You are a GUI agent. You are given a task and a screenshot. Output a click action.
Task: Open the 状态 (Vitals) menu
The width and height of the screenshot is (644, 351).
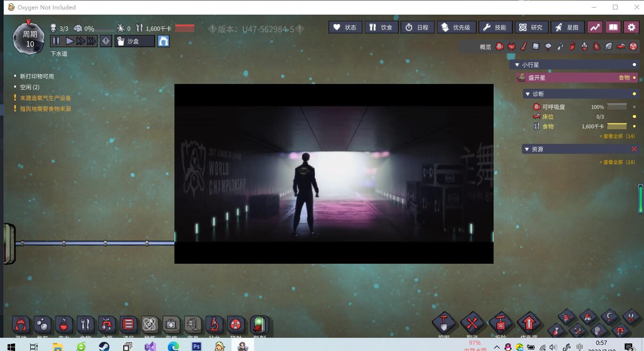click(345, 27)
